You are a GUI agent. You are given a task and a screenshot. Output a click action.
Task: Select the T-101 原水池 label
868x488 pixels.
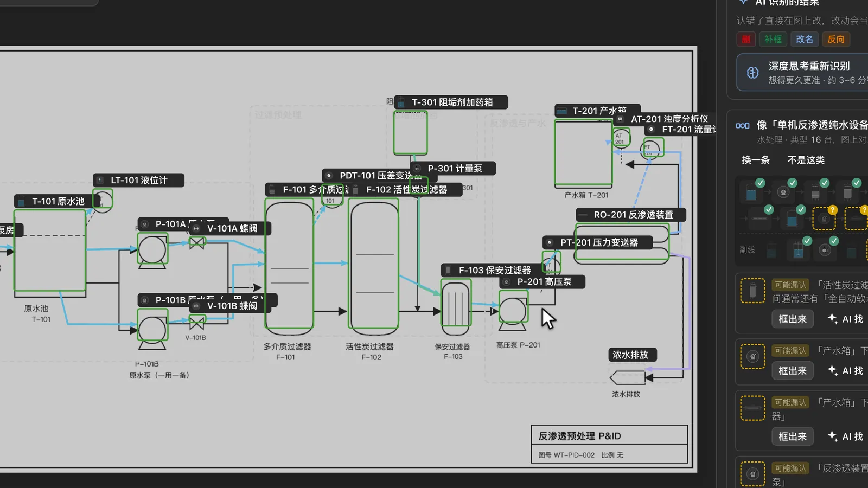[58, 201]
